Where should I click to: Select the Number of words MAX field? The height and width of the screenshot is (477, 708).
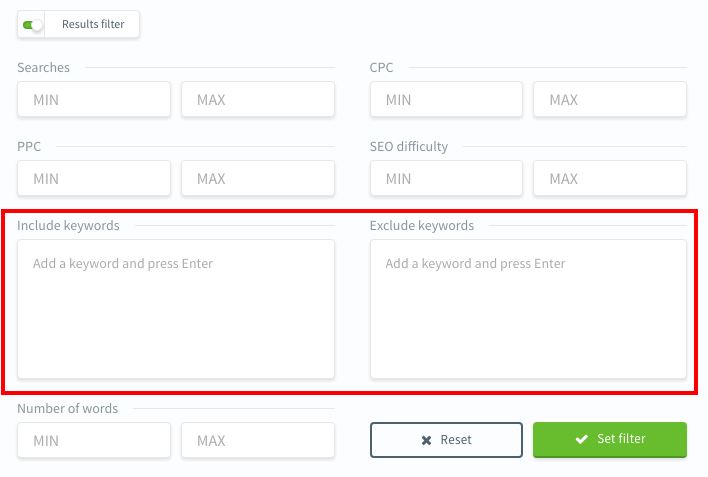coord(257,440)
